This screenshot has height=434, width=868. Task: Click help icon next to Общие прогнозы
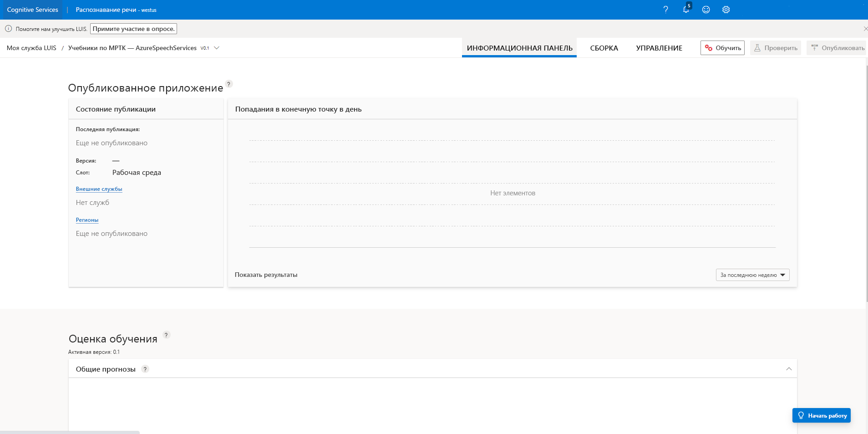(x=145, y=369)
